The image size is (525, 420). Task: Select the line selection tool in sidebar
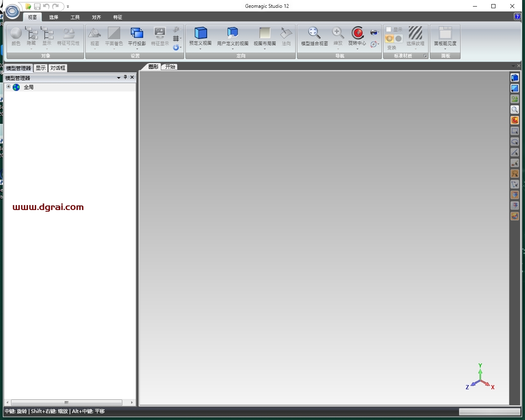click(x=515, y=152)
